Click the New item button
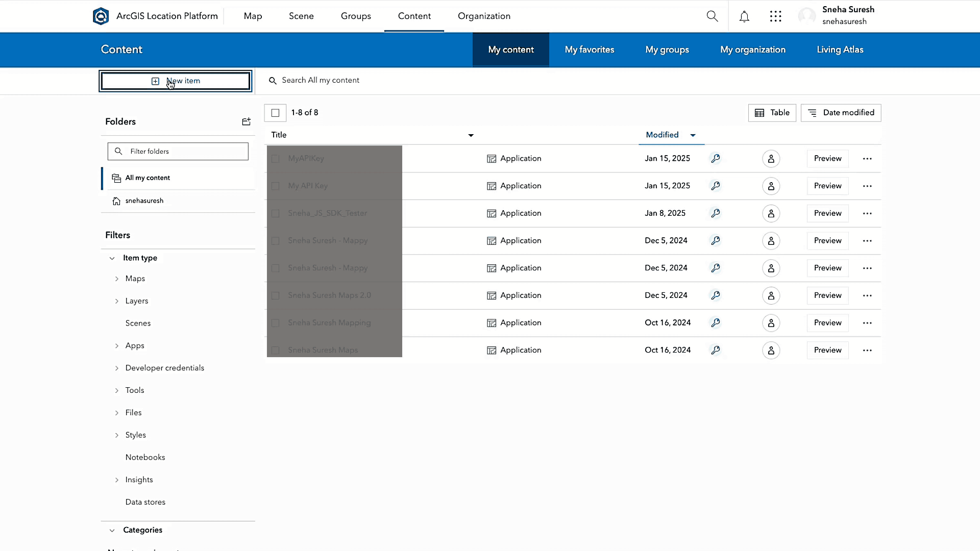Viewport: 980px width, 551px height. click(x=175, y=81)
